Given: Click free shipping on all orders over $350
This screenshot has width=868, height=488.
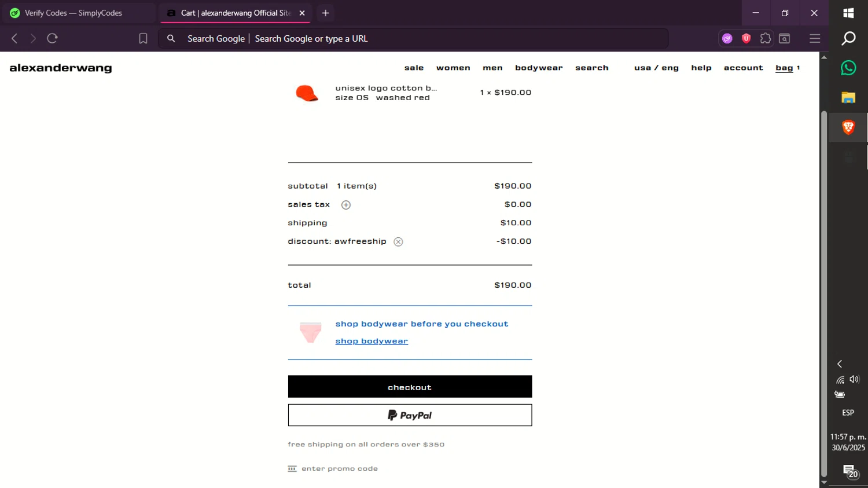Looking at the screenshot, I should [x=366, y=445].
